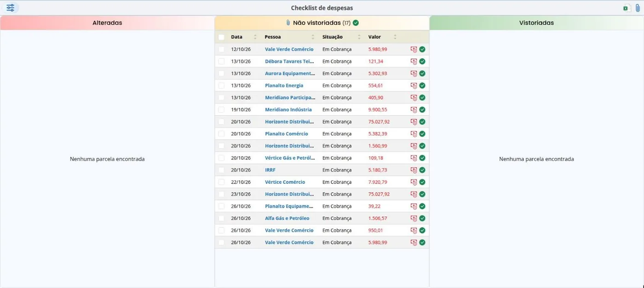Check the box for Débora Tavares row
Viewport: 644px width, 288px height.
point(222,62)
